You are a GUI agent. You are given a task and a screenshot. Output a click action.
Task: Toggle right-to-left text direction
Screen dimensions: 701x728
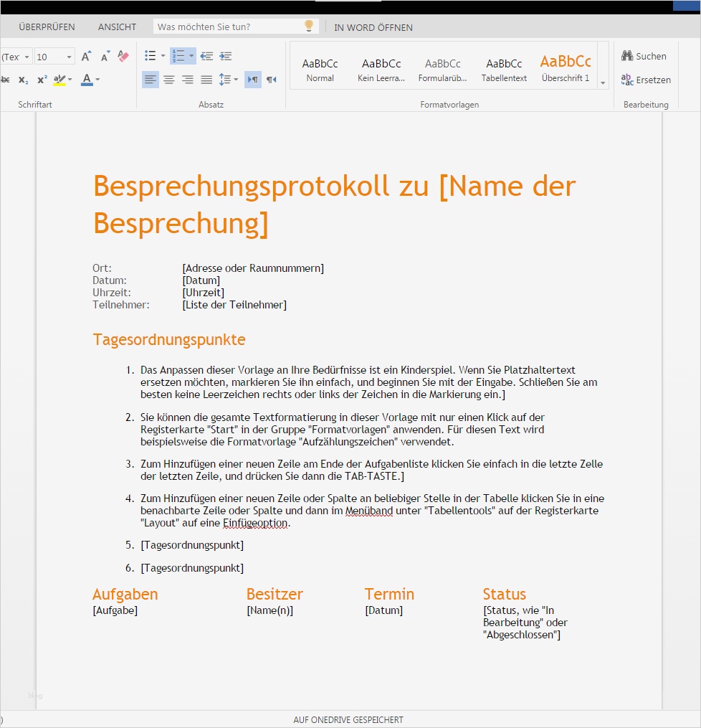pos(253,79)
